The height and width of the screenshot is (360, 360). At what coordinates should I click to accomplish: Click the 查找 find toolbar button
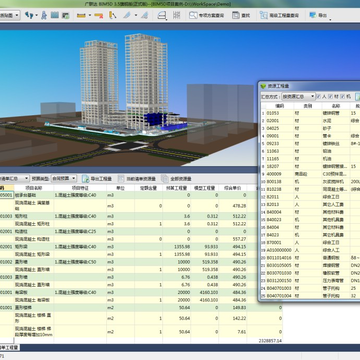click(x=241, y=15)
